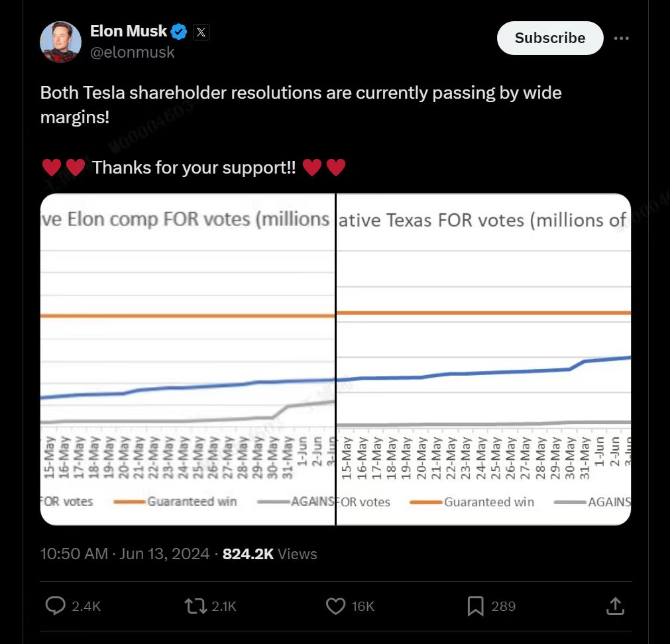Click the @elonmusk handle
The height and width of the screenshot is (644, 670).
[x=132, y=52]
